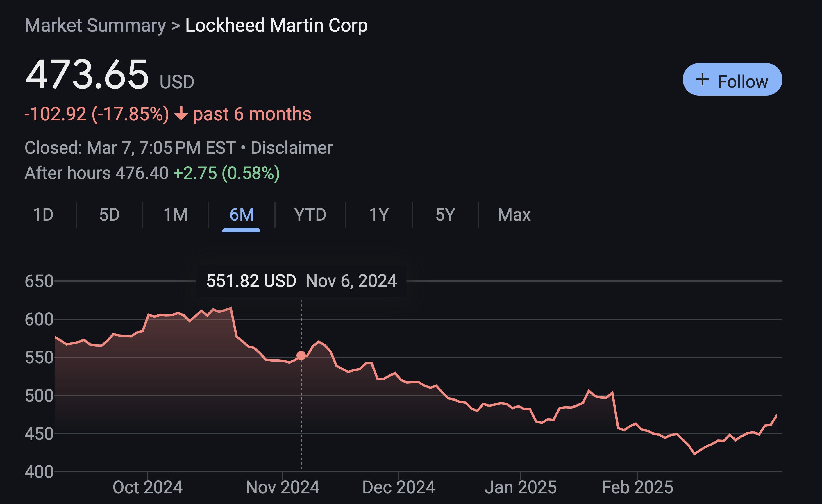Open the Market Summary breadcrumb link
Viewport: 822px width, 504px height.
[95, 25]
